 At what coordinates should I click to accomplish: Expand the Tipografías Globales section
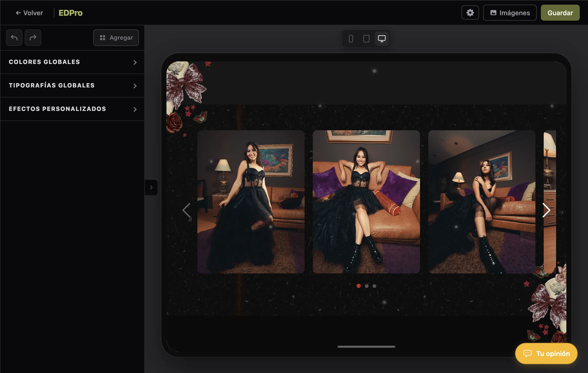tap(72, 86)
